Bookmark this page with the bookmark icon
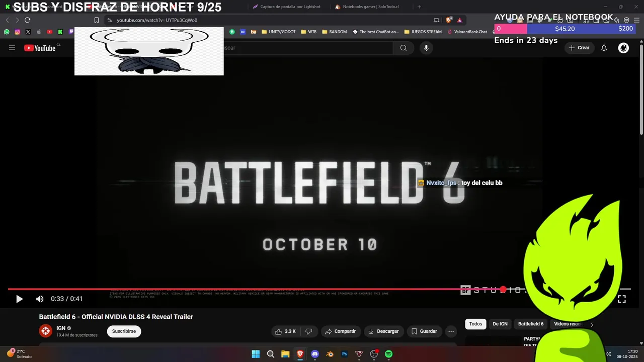 [x=97, y=20]
